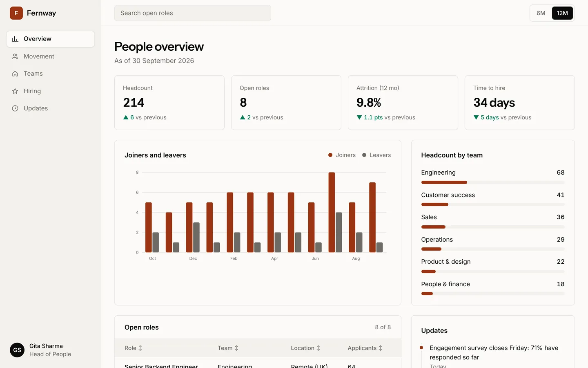Click the Time to hire down-triangle icon
Screen dimensions: 588x368
476,117
